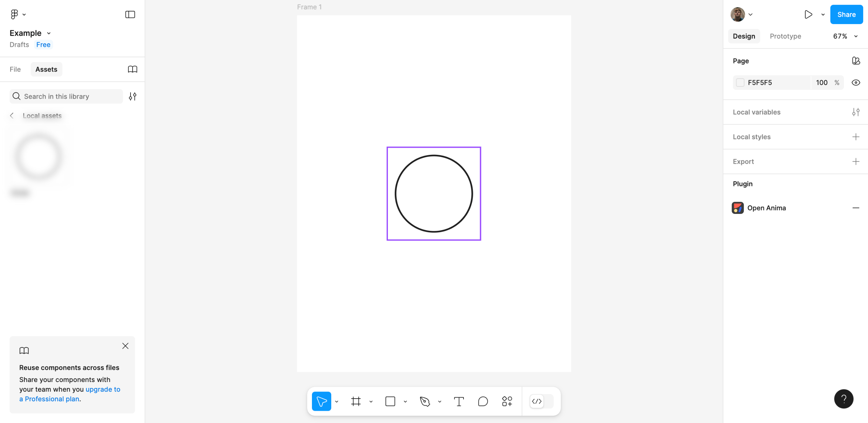Screen dimensions: 868x423
Task: Click the F5F5F5 page color swatch
Action: 740,83
